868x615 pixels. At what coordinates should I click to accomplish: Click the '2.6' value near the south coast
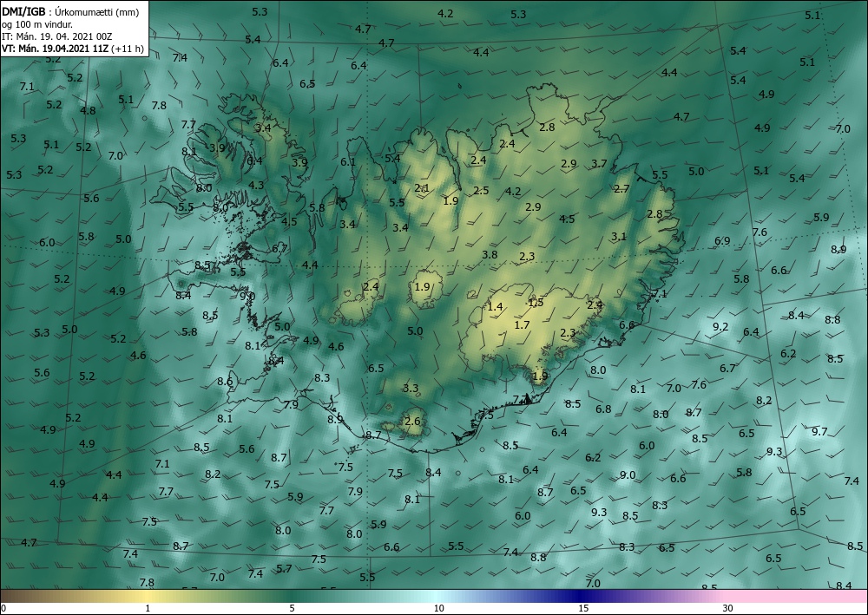tap(412, 421)
